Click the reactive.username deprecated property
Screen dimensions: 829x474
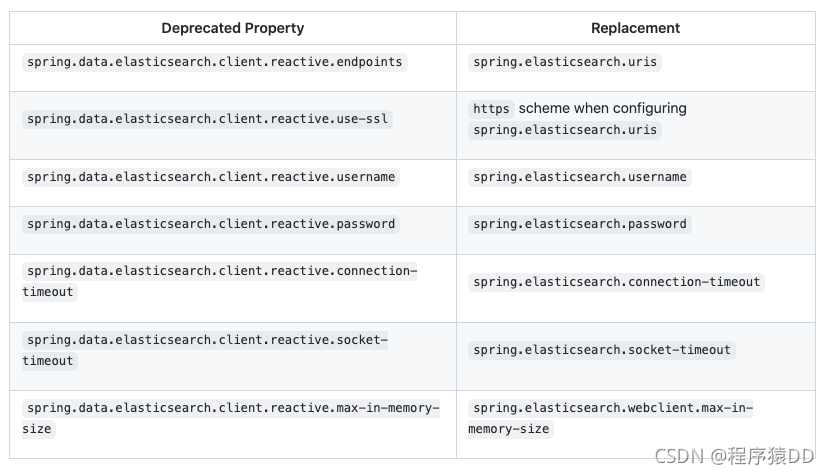pyautogui.click(x=211, y=177)
